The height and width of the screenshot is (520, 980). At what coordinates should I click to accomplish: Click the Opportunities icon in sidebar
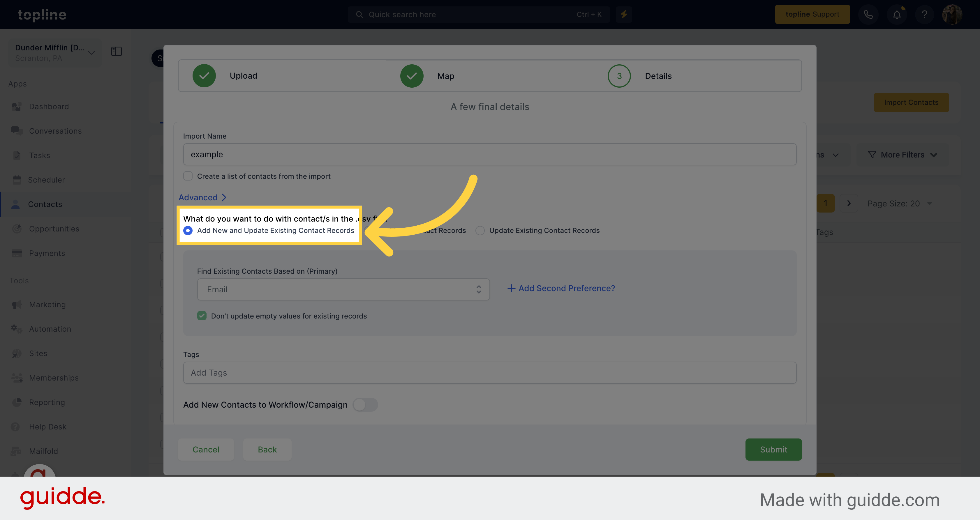point(17,229)
